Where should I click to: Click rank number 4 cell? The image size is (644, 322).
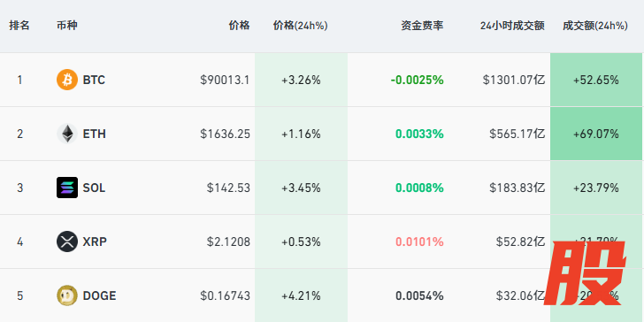click(19, 241)
